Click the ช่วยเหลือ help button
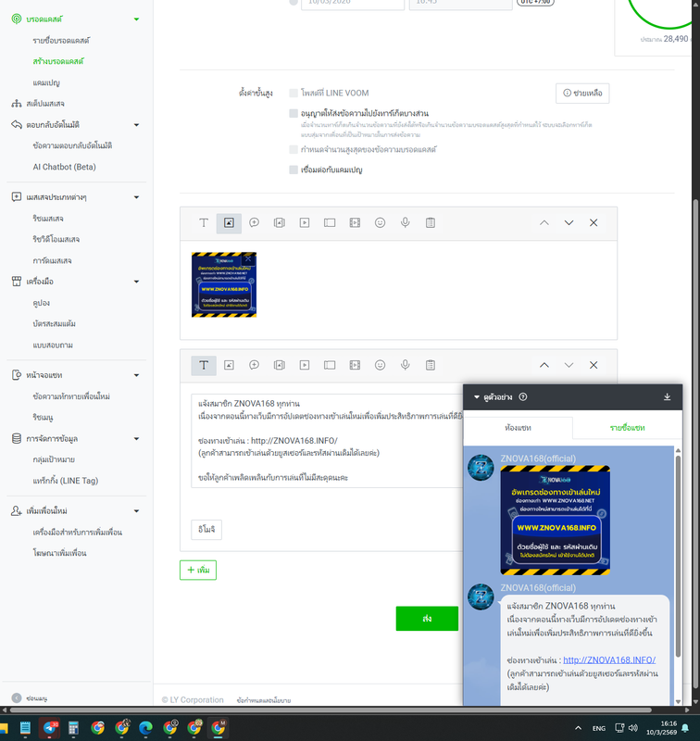Screen dimensions: 700x741 582,94
